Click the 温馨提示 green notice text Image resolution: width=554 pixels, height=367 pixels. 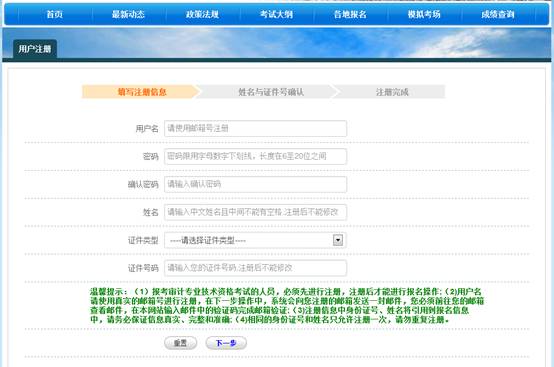[287, 306]
